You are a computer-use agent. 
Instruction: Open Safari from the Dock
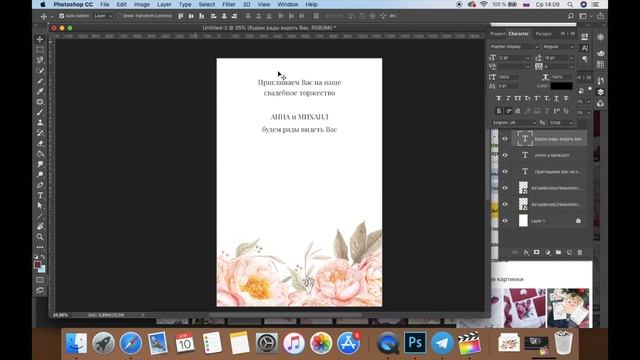pyautogui.click(x=131, y=342)
